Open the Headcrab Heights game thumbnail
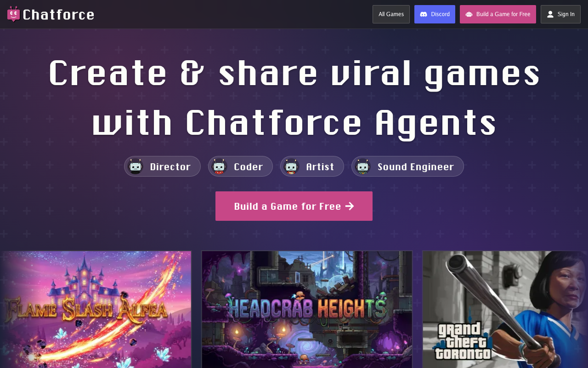 pyautogui.click(x=307, y=309)
